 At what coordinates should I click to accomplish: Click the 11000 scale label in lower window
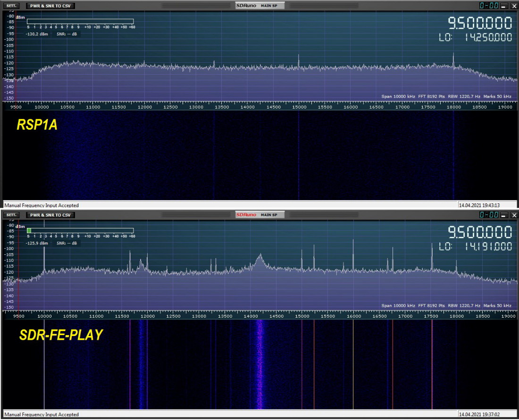click(96, 316)
